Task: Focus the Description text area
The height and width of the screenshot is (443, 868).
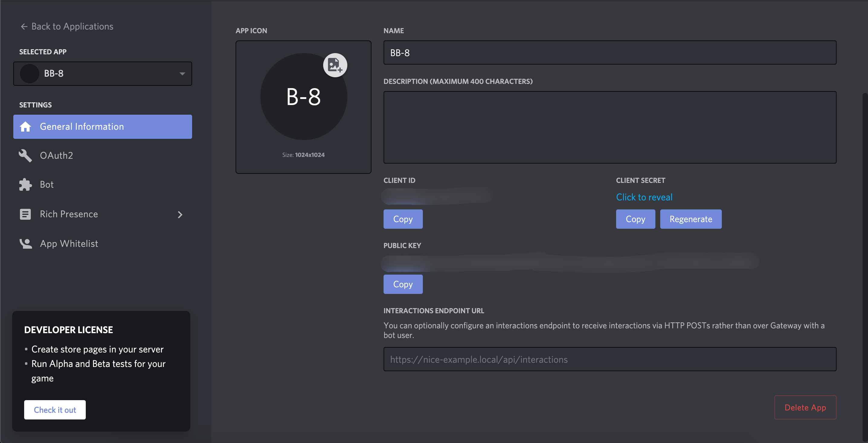Action: click(610, 127)
